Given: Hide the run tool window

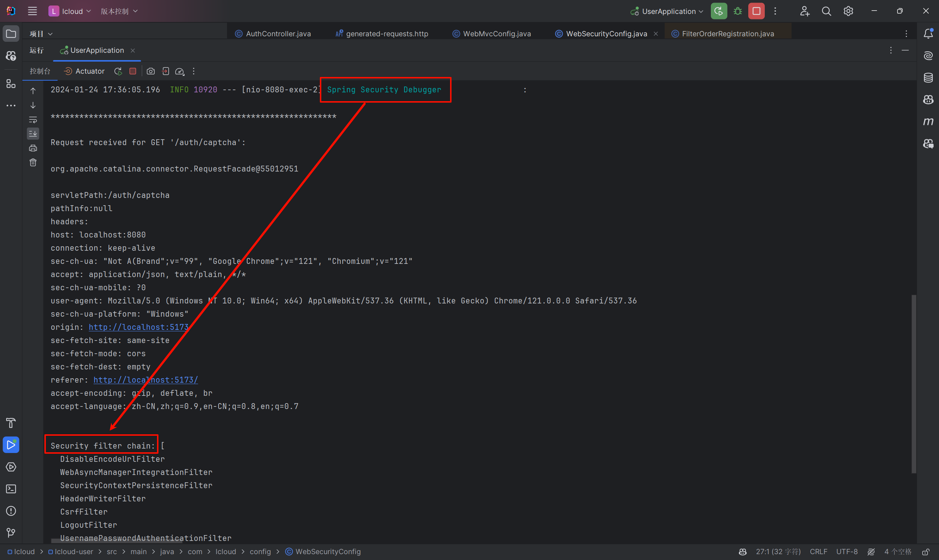Looking at the screenshot, I should [905, 50].
